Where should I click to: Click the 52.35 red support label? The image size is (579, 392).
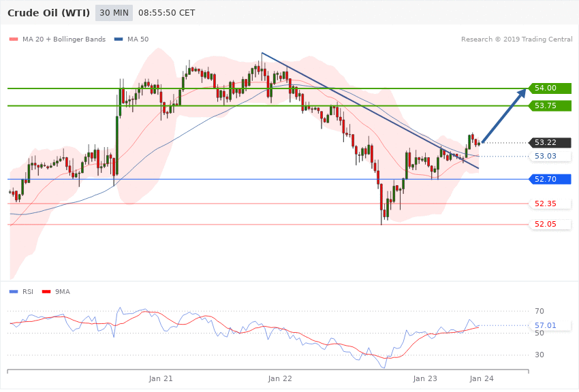pyautogui.click(x=550, y=203)
